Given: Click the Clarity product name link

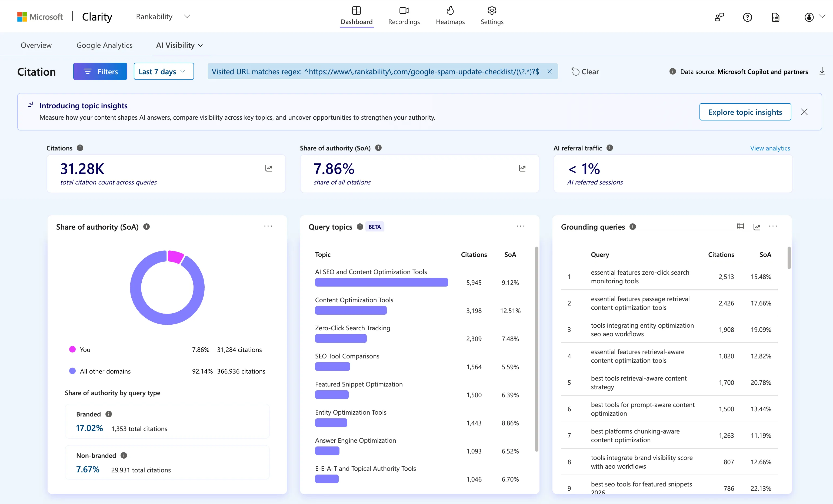Looking at the screenshot, I should (97, 16).
